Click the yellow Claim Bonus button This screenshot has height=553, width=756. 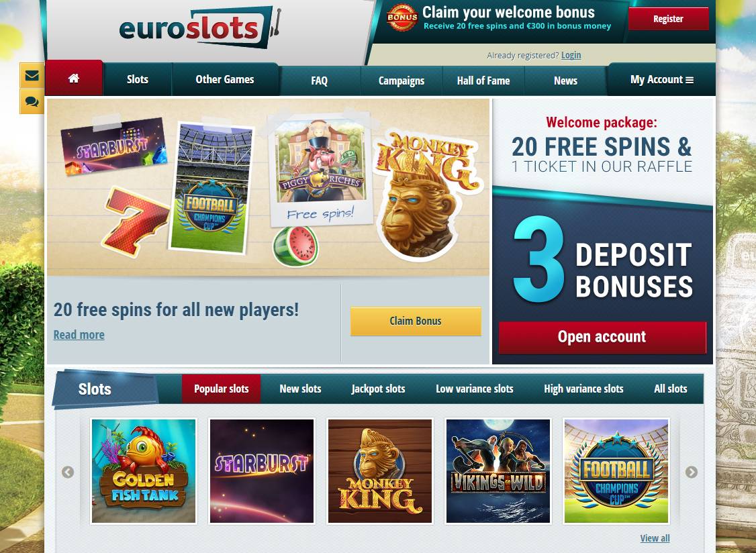[x=416, y=321]
